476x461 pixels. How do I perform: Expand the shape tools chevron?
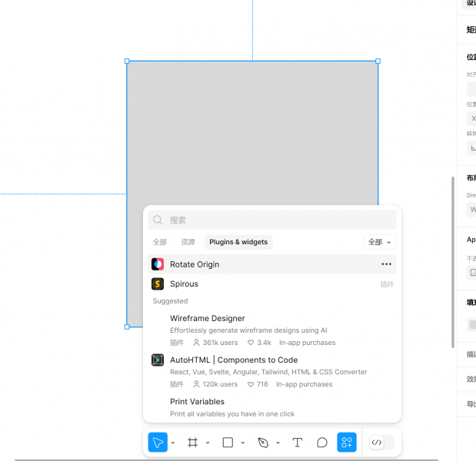point(243,443)
